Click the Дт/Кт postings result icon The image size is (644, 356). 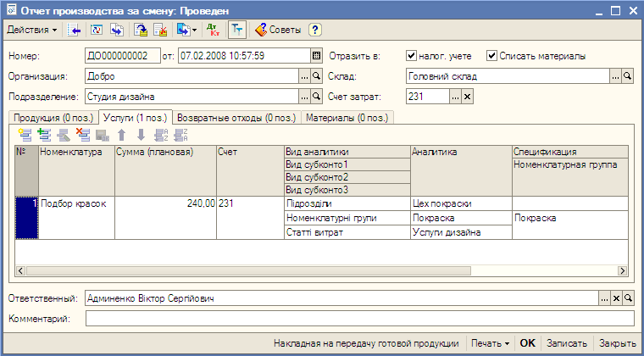click(212, 30)
